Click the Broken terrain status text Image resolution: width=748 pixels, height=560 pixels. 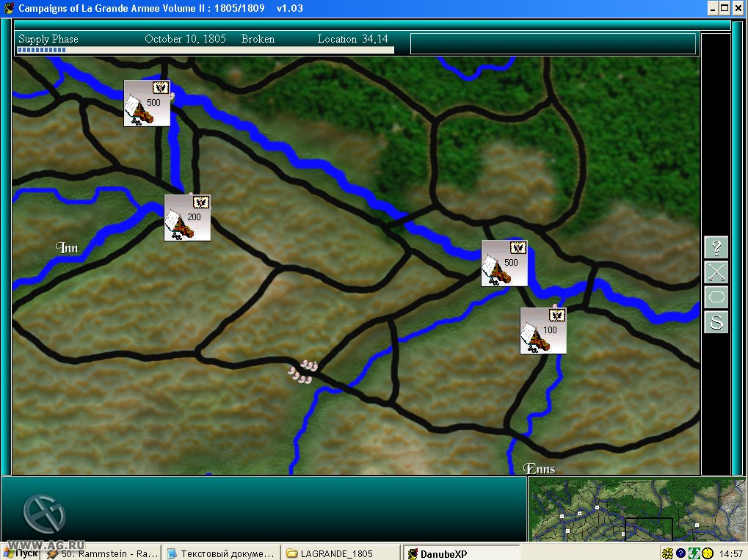(258, 39)
